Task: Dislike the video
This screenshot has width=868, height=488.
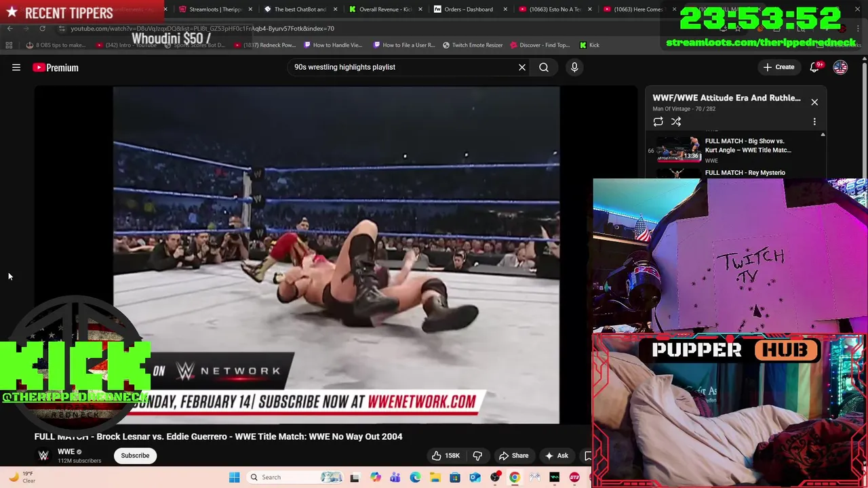Action: 477,455
